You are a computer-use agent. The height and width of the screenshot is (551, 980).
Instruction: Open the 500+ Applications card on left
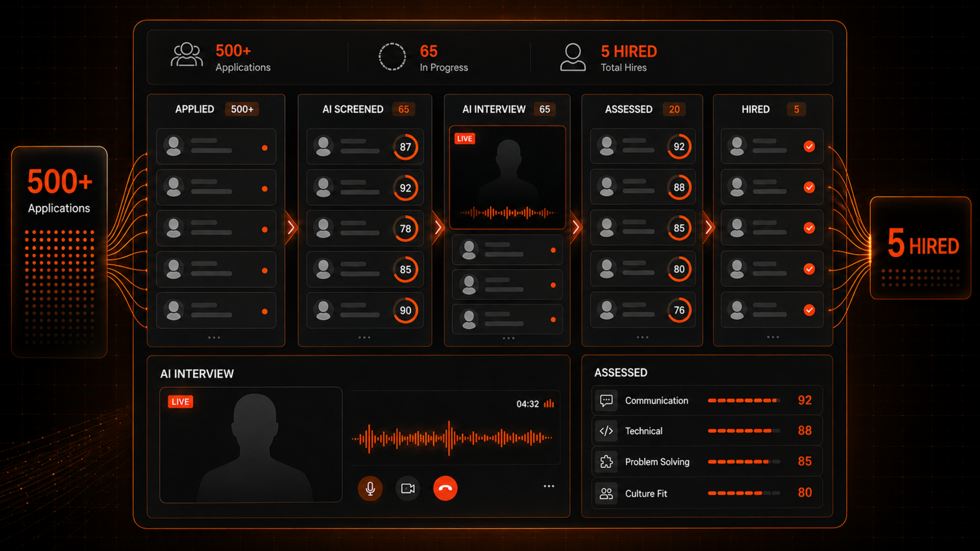[59, 252]
